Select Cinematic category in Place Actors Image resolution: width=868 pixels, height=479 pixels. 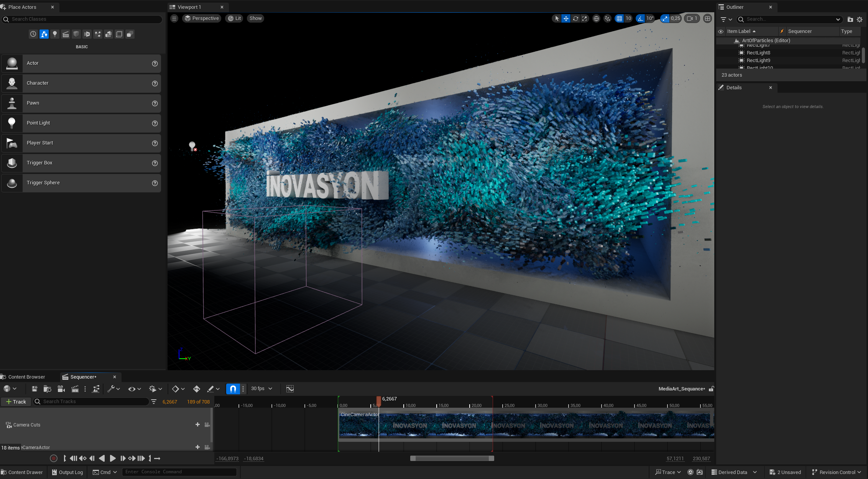66,34
